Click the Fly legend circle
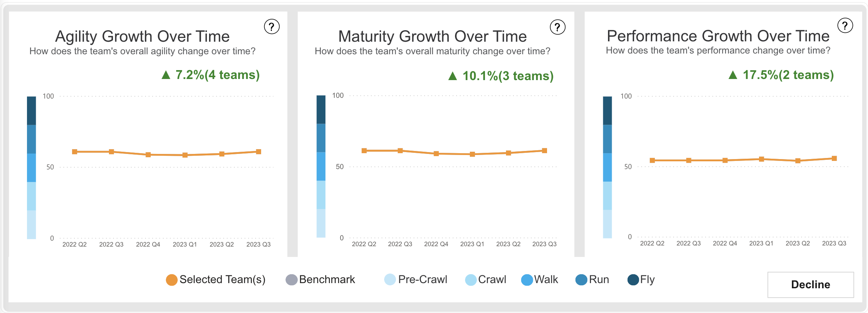 coord(633,280)
